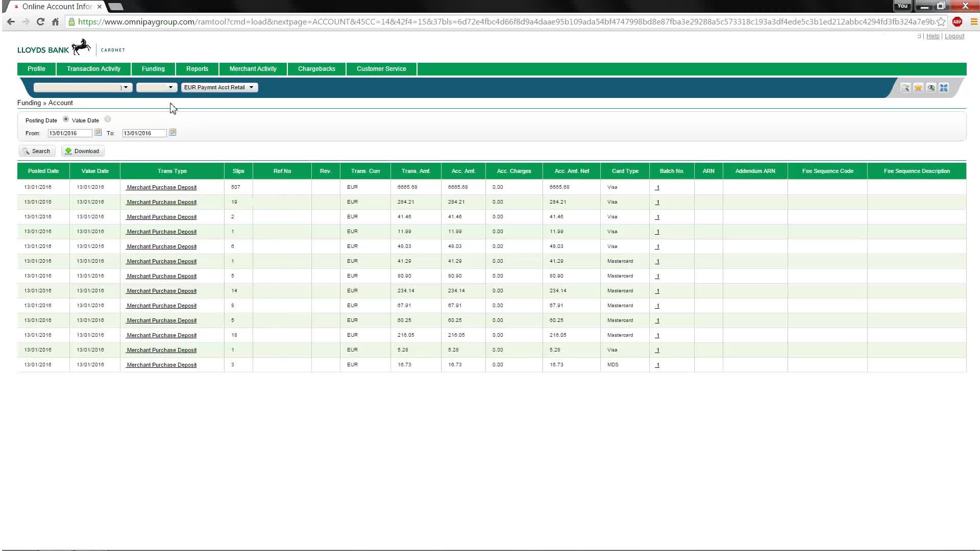The image size is (980, 551).
Task: Reload the page with refresh icon
Action: [40, 22]
